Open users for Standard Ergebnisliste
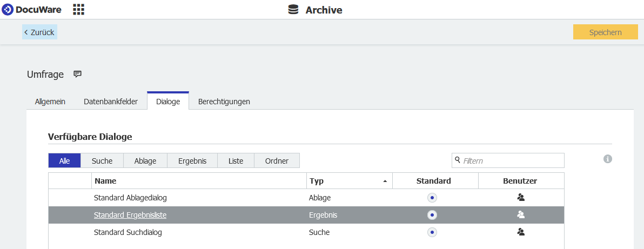The width and height of the screenshot is (644, 249). [x=521, y=215]
